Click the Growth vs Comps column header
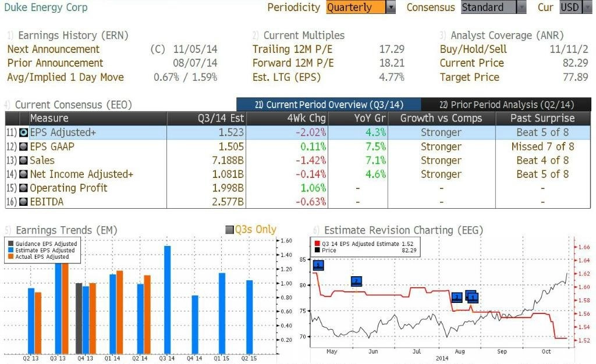The image size is (596, 364). tap(441, 119)
